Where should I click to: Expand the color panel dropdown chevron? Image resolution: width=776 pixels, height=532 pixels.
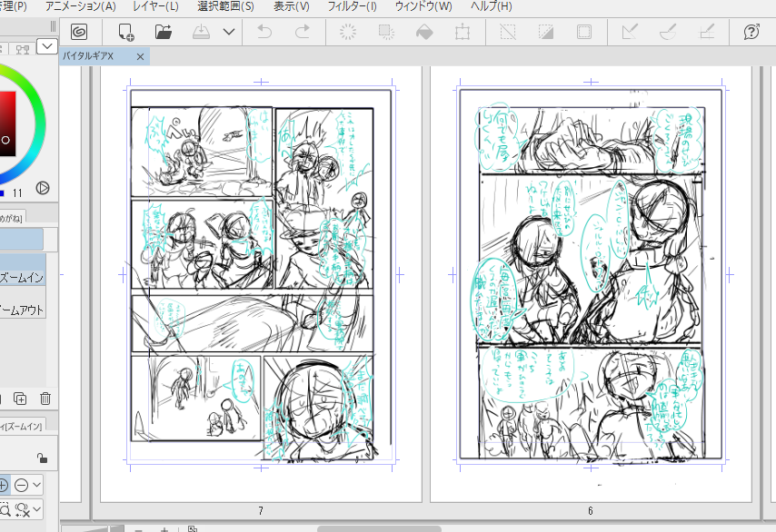click(x=47, y=47)
